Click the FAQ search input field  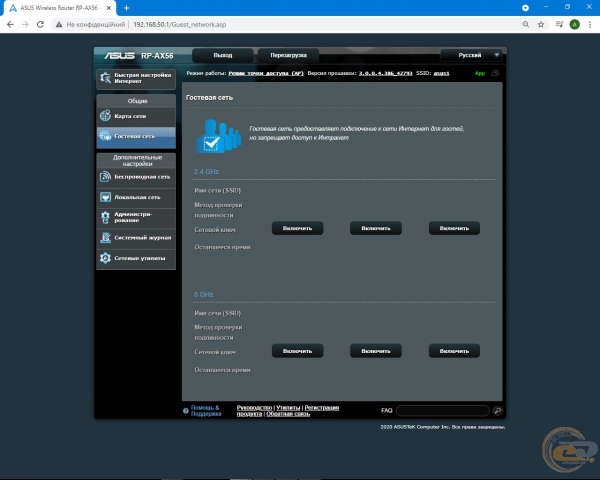click(443, 411)
